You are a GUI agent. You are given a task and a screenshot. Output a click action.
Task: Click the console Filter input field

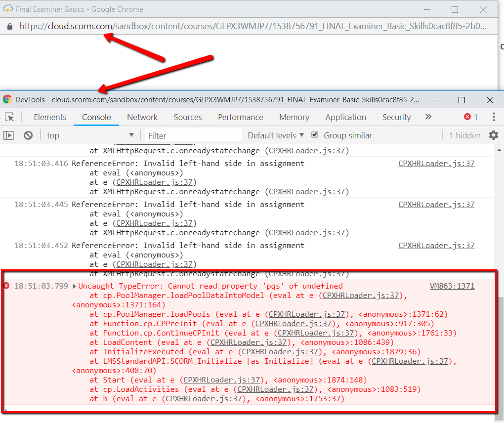[x=194, y=135]
